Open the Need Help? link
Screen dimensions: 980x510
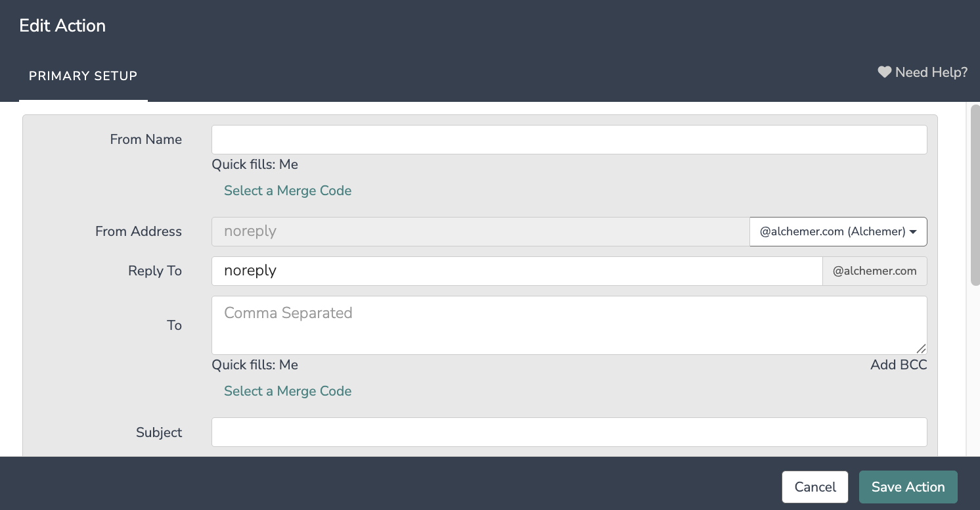tap(923, 72)
